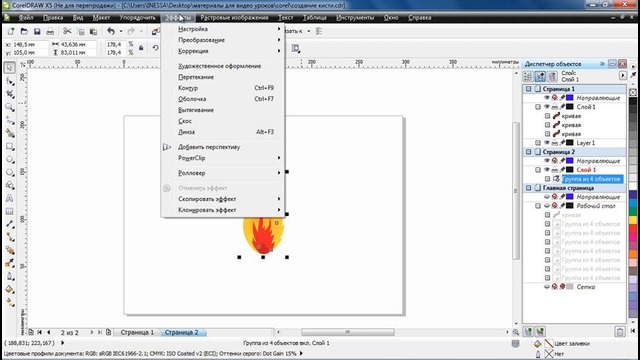This screenshot has width=640, height=360.
Task: Go to first page navigation button
Action: pos(40,332)
